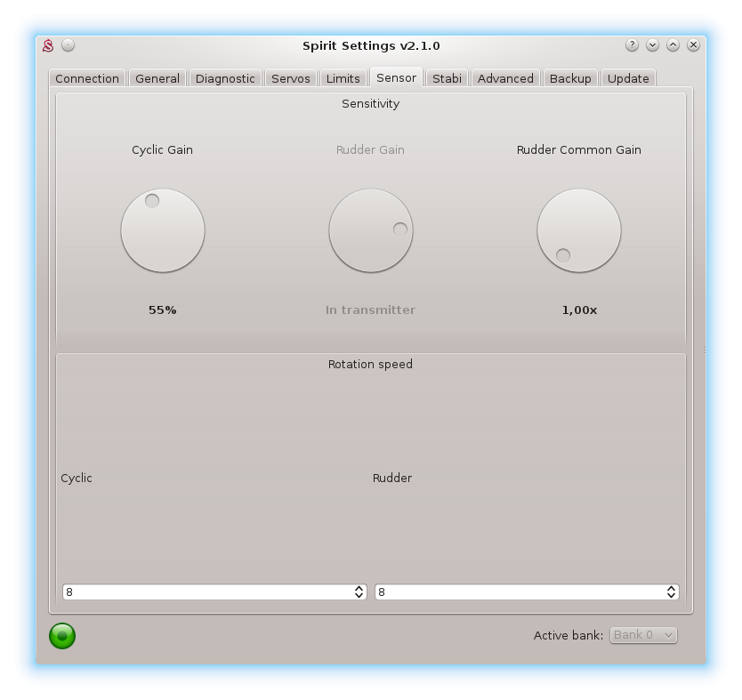Open the Cyclic rotation speed spinbox
742x700 pixels.
tap(214, 592)
